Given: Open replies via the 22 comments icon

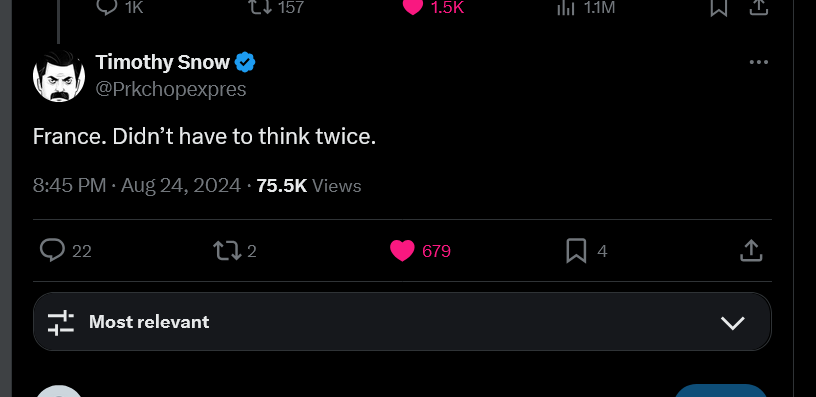Looking at the screenshot, I should pos(53,250).
